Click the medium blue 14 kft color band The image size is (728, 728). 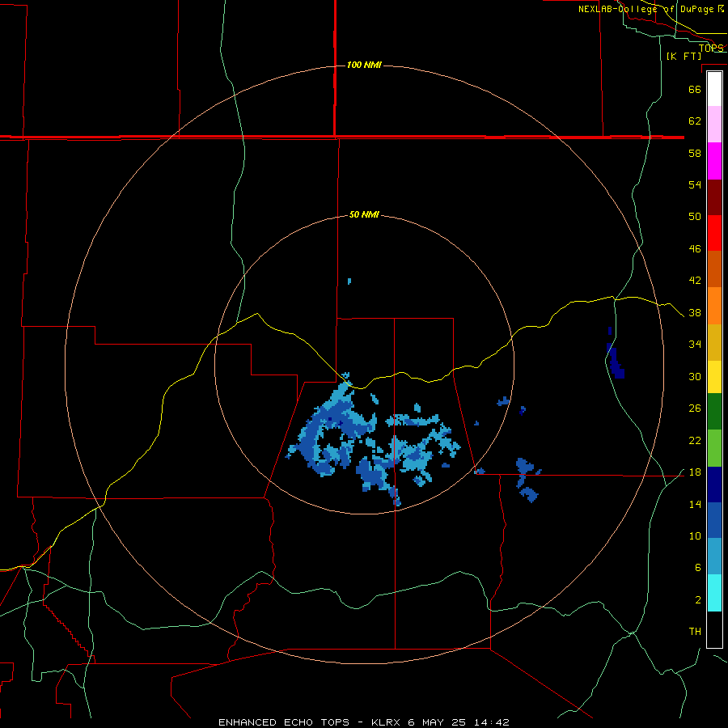click(714, 520)
